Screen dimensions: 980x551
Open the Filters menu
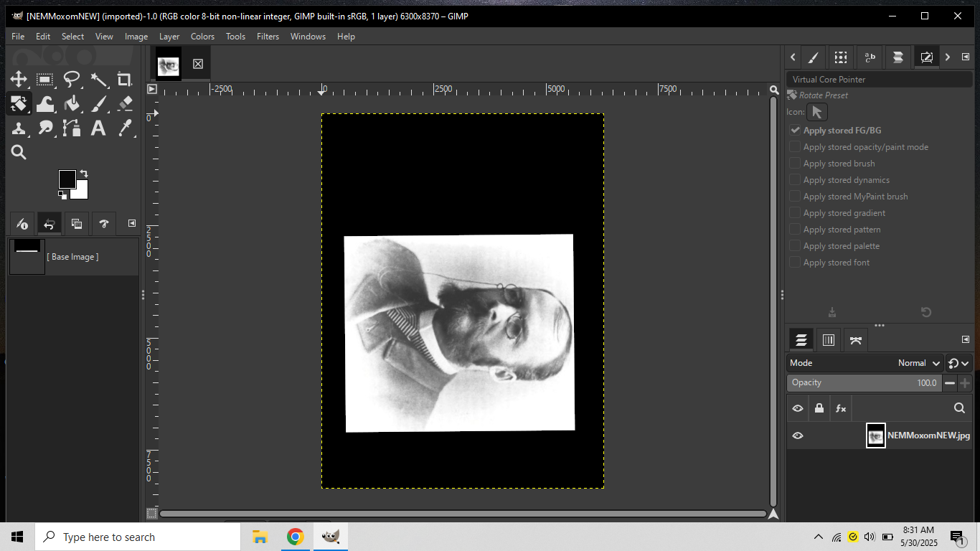click(268, 37)
